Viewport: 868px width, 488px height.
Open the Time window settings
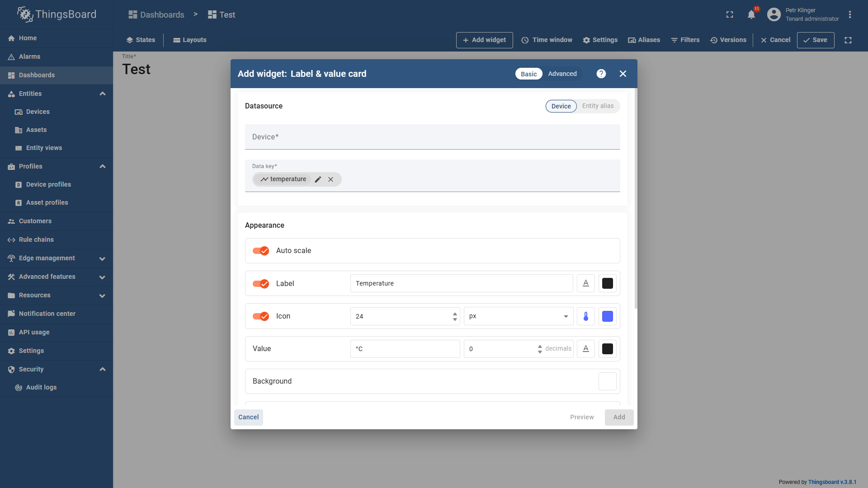(547, 40)
